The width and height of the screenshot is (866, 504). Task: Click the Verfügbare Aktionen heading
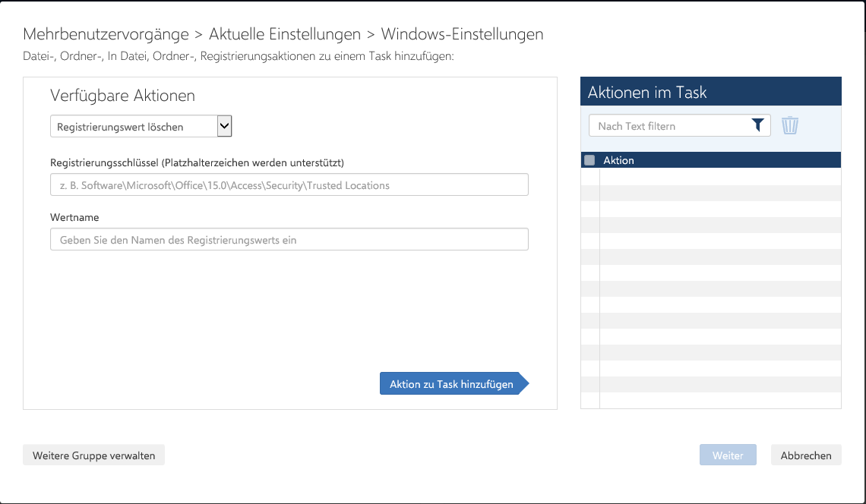pos(122,96)
